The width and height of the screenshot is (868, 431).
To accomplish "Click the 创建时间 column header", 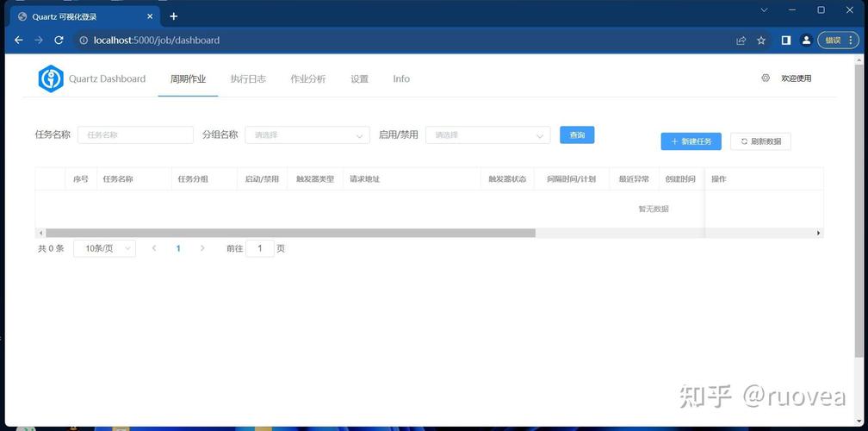I will [680, 179].
